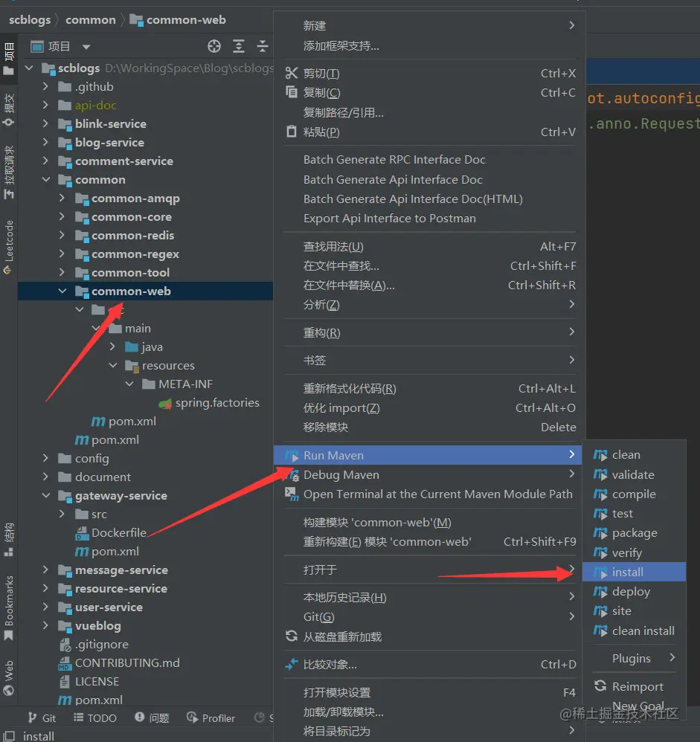
Task: Click the Cut scissors icon in context menu
Action: [x=292, y=74]
